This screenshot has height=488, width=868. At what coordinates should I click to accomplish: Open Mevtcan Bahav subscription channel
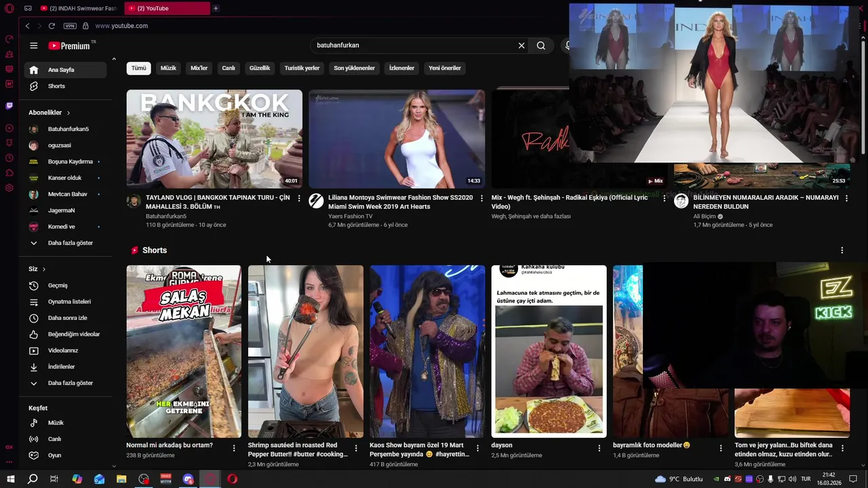click(x=65, y=194)
